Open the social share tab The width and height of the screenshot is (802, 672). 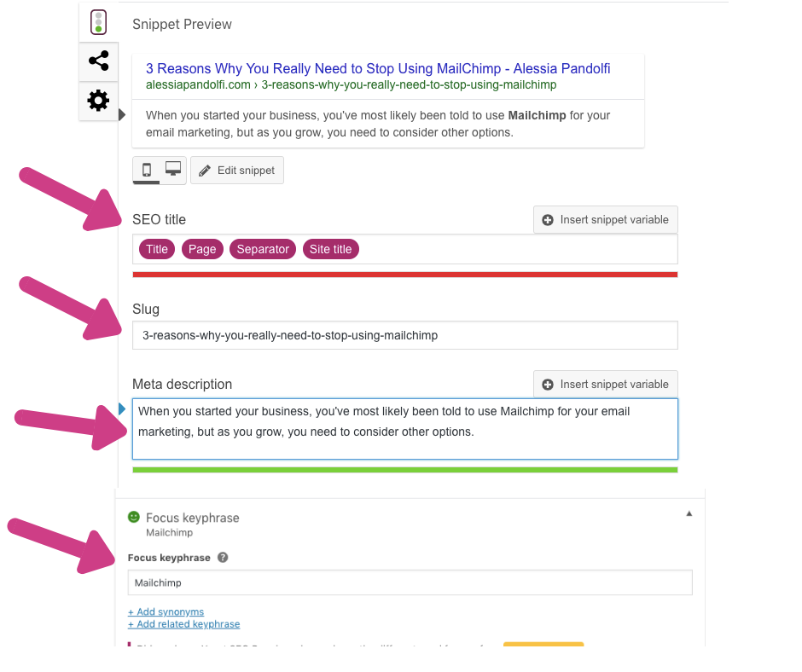pyautogui.click(x=98, y=61)
